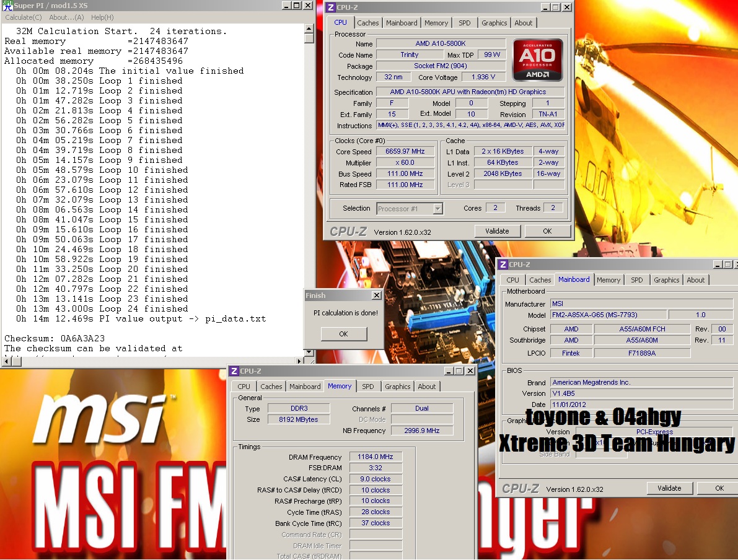Switch to About tab in the Mainboard CPU-Z window
The height and width of the screenshot is (560, 738).
click(696, 279)
